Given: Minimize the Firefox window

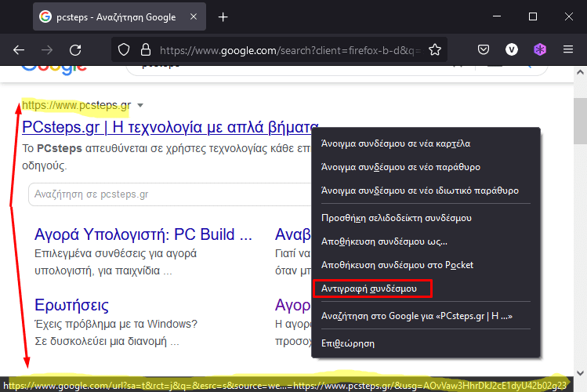Looking at the screenshot, I should click(x=497, y=16).
